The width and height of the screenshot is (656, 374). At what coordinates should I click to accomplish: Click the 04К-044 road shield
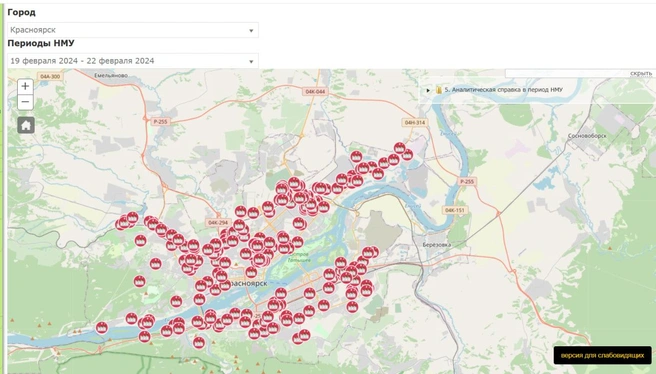(315, 91)
